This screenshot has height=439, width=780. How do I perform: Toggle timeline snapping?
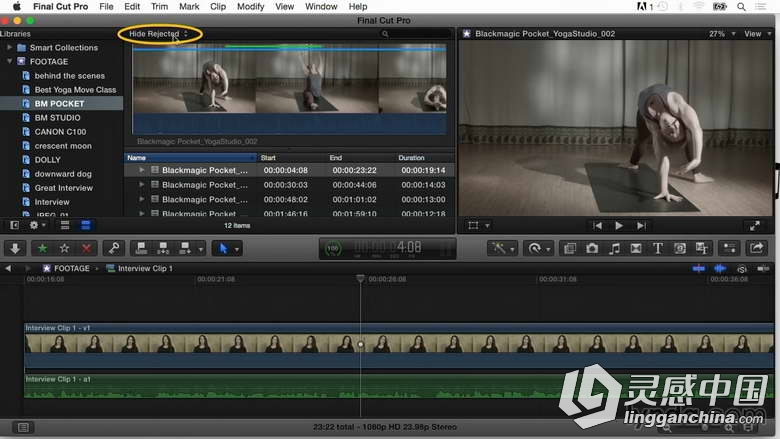click(x=763, y=268)
